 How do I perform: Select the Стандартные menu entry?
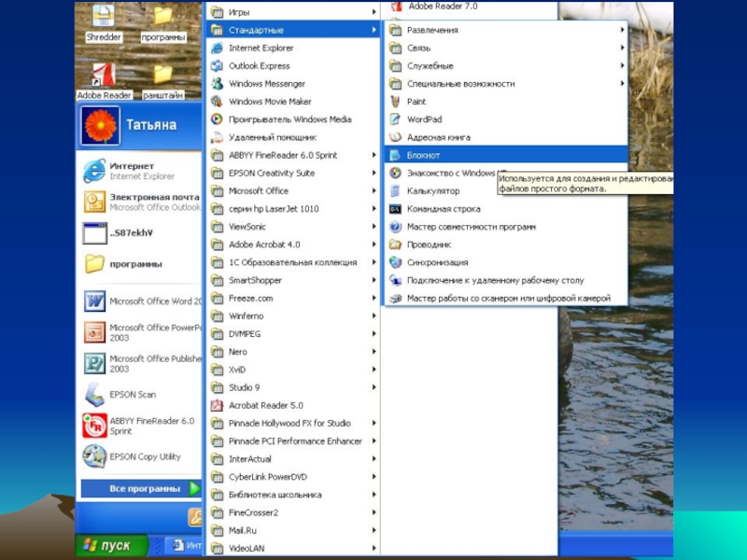[x=293, y=30]
